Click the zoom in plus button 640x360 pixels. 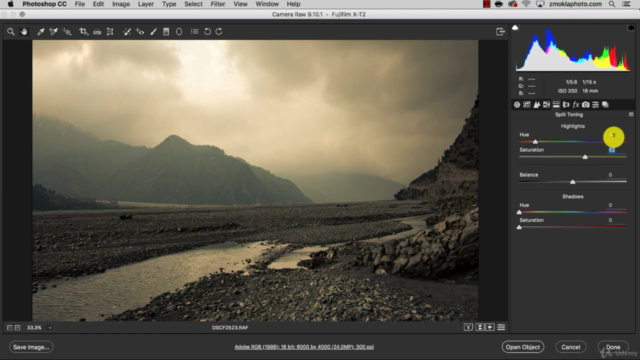pyautogui.click(x=18, y=327)
